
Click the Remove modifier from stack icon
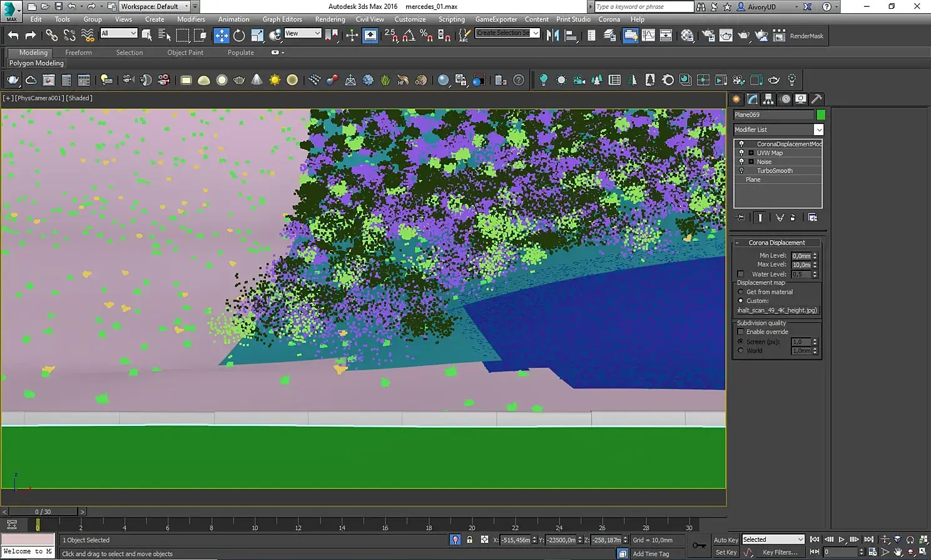click(793, 218)
